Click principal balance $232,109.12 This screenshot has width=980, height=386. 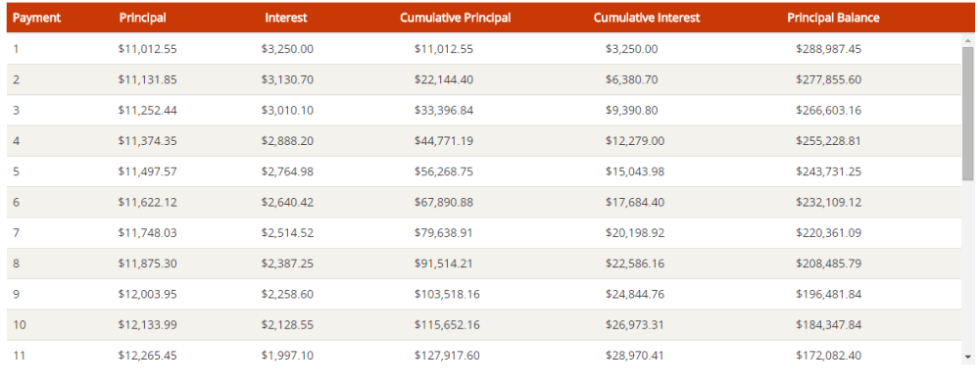coord(829,202)
